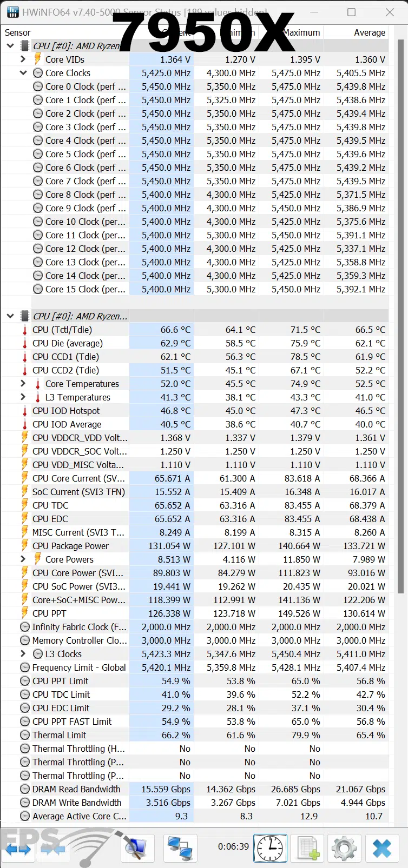Click thermometer icon beside CPU IOD Hotspot
The height and width of the screenshot is (868, 408).
tap(24, 411)
